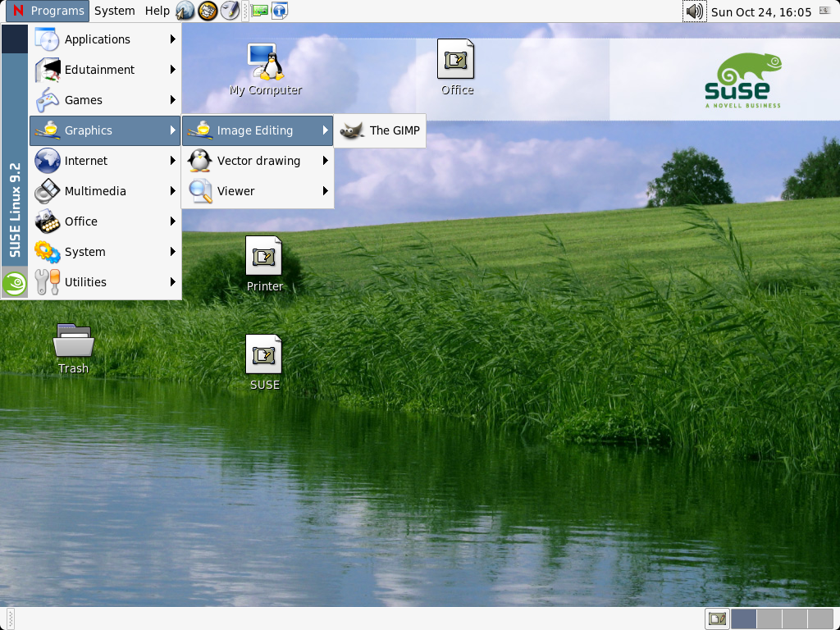Click the Vector drawing penguin icon
Screen dimensions: 840x630
click(200, 161)
